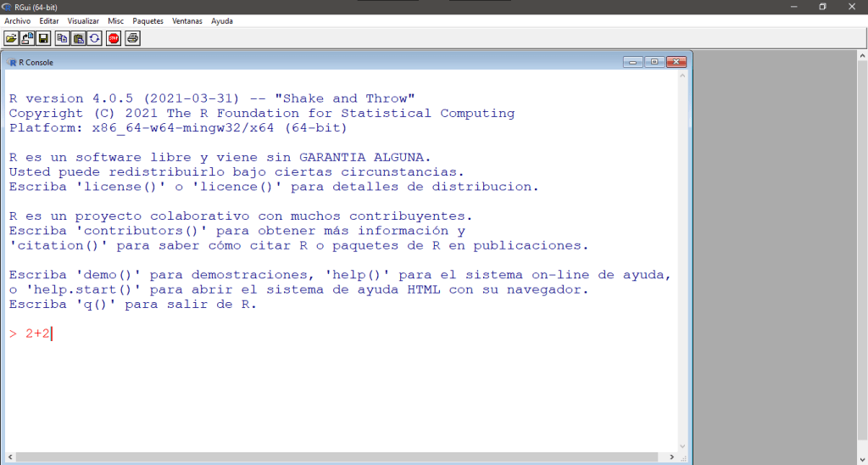Click the Save workspace floppy icon
The height and width of the screenshot is (465, 868).
click(x=42, y=38)
